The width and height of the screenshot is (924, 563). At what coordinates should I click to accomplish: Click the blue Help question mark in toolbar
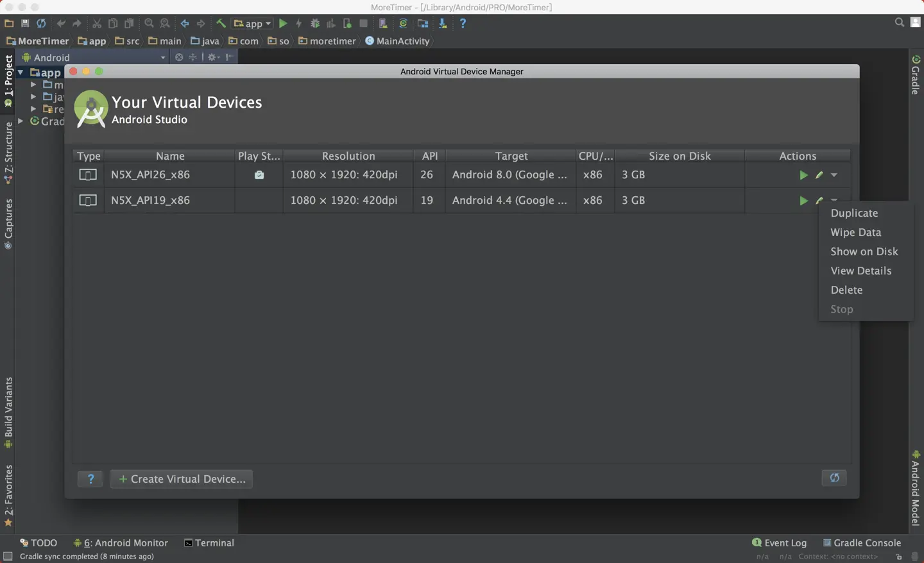(463, 23)
